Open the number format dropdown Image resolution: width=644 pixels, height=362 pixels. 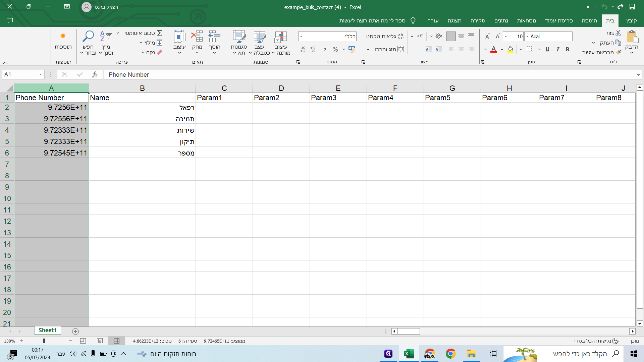(x=301, y=36)
